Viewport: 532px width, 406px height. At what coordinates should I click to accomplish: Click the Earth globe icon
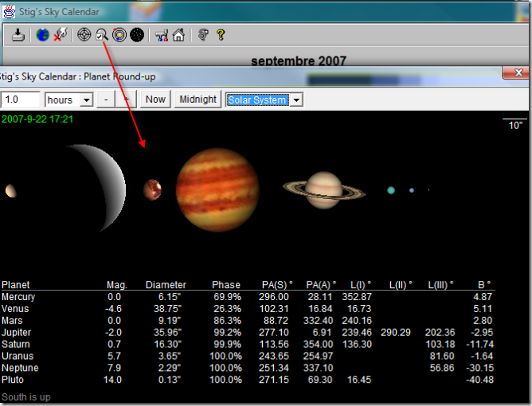[42, 35]
